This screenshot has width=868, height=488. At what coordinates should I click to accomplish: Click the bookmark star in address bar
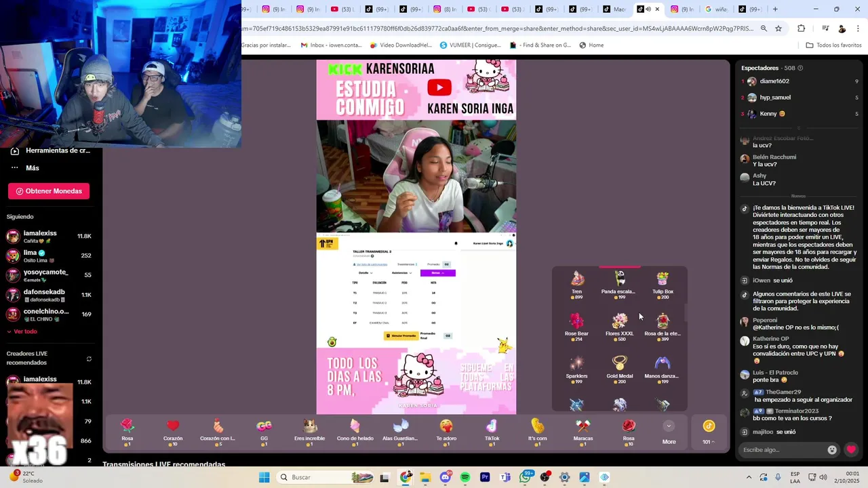click(778, 28)
